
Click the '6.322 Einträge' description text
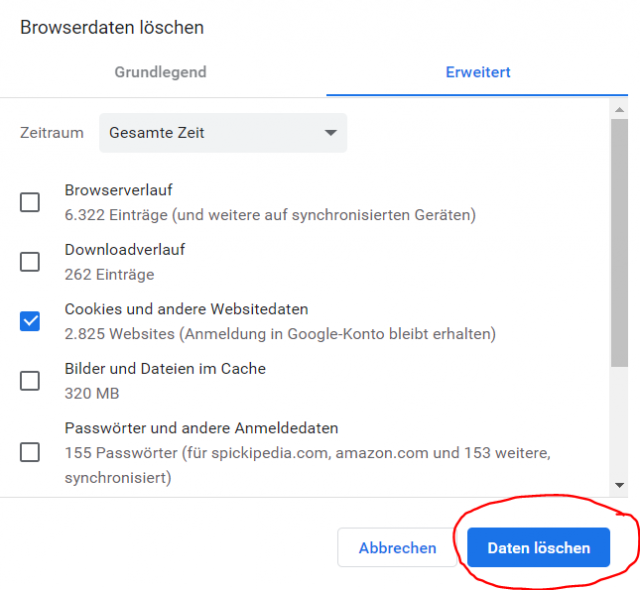pyautogui.click(x=270, y=215)
